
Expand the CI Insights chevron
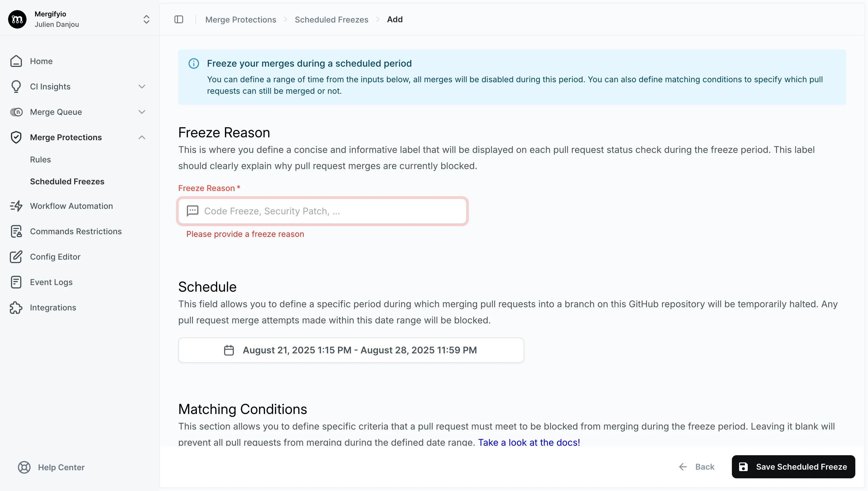point(142,87)
